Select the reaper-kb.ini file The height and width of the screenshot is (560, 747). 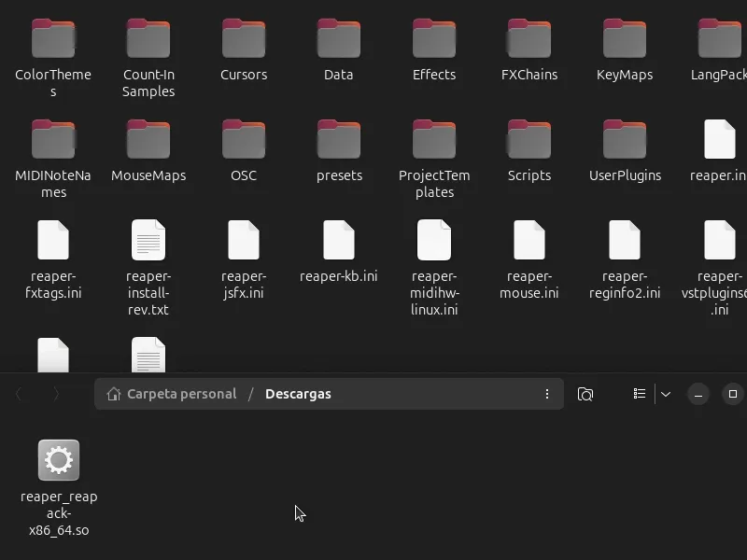coord(339,240)
